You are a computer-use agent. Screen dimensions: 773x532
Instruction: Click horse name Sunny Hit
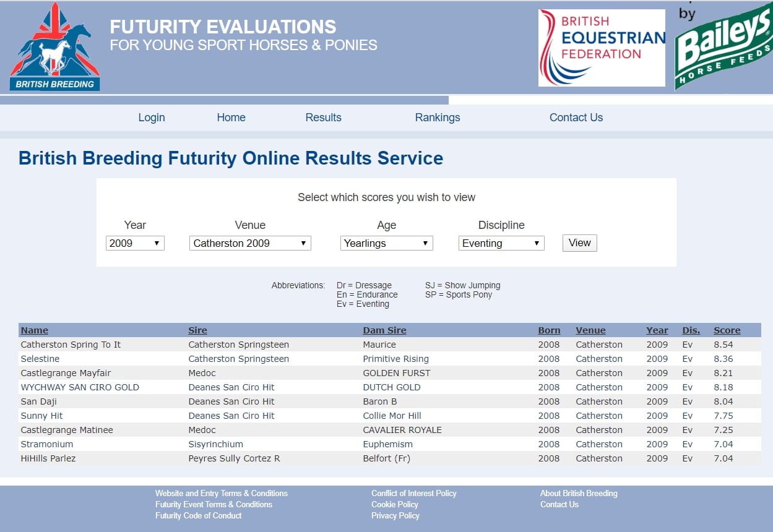pos(41,416)
